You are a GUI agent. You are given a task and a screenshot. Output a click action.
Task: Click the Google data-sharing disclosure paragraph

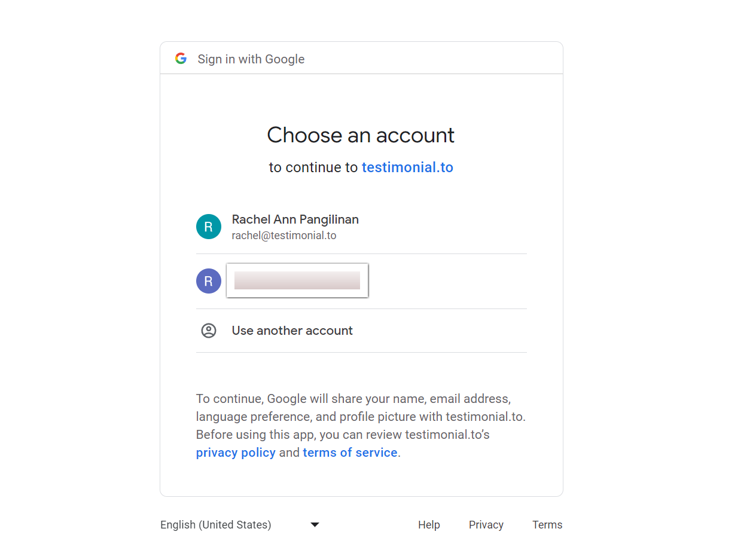click(361, 426)
